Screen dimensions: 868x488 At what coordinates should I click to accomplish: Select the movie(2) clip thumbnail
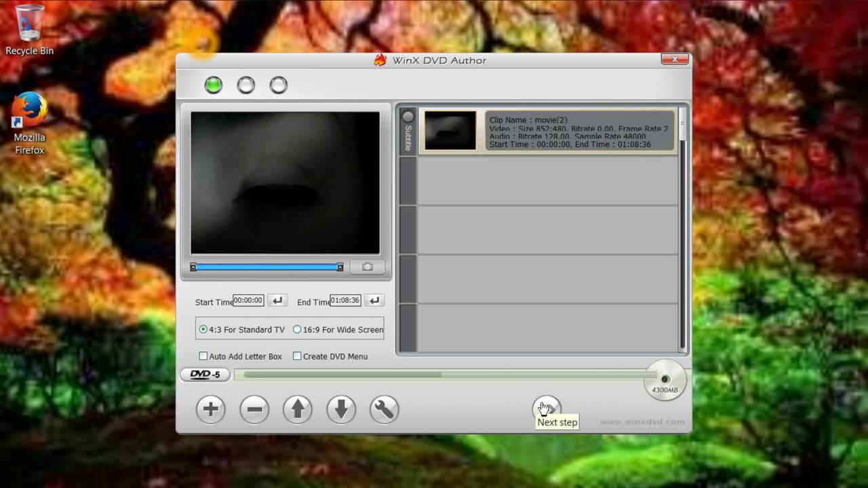450,131
